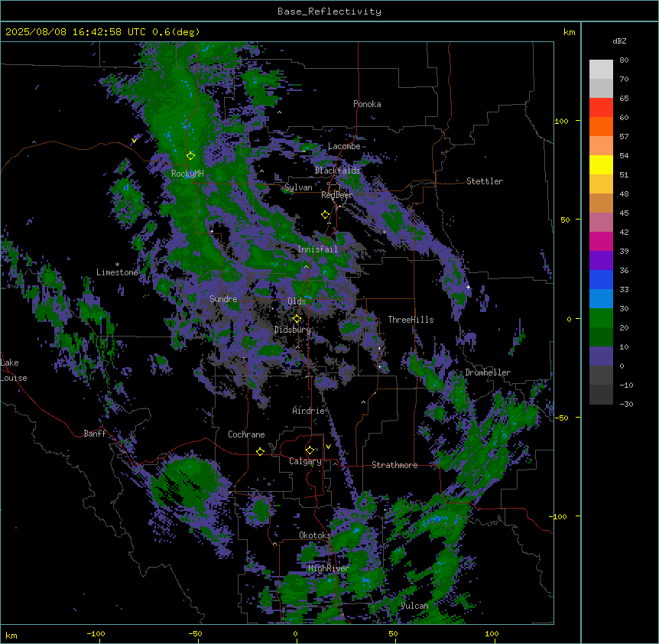Image resolution: width=659 pixels, height=644 pixels.
Task: Click the white-gray legend swatch between 70 and 80 dBZ
Action: 601,70
